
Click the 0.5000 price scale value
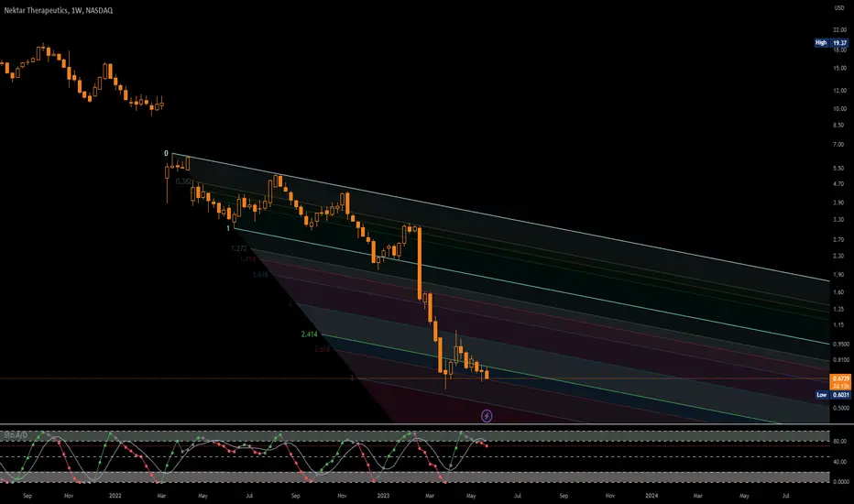(x=841, y=408)
